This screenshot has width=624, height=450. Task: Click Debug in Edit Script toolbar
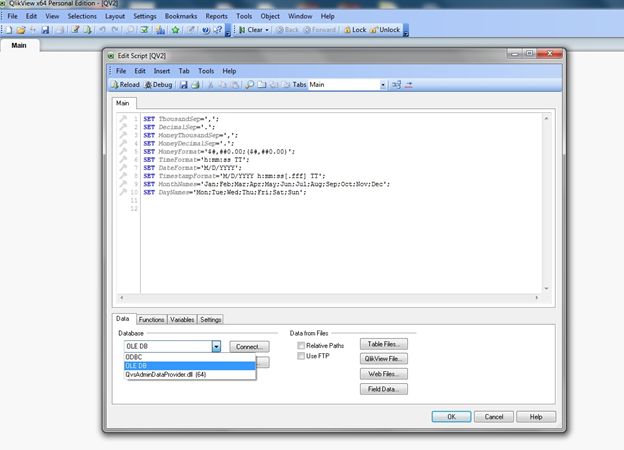[158, 85]
